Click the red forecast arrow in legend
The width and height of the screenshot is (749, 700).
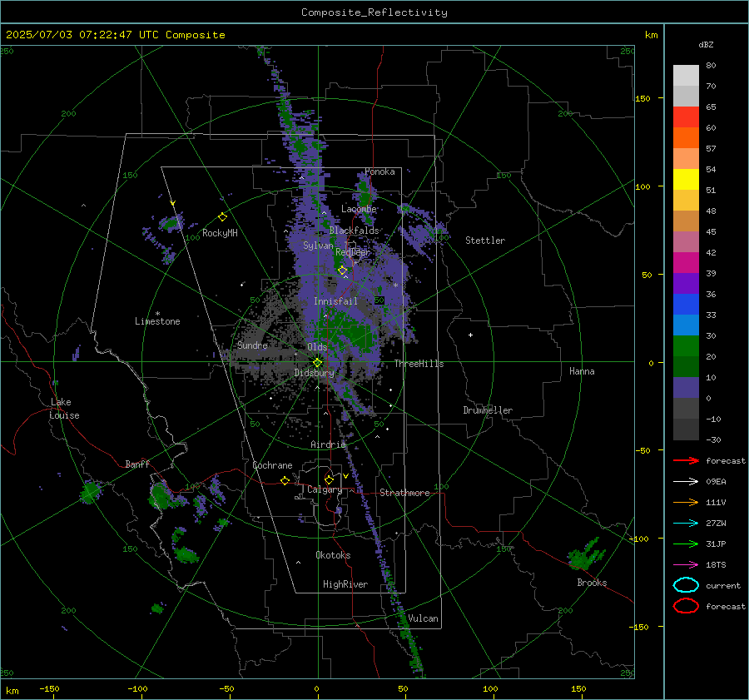coord(686,460)
